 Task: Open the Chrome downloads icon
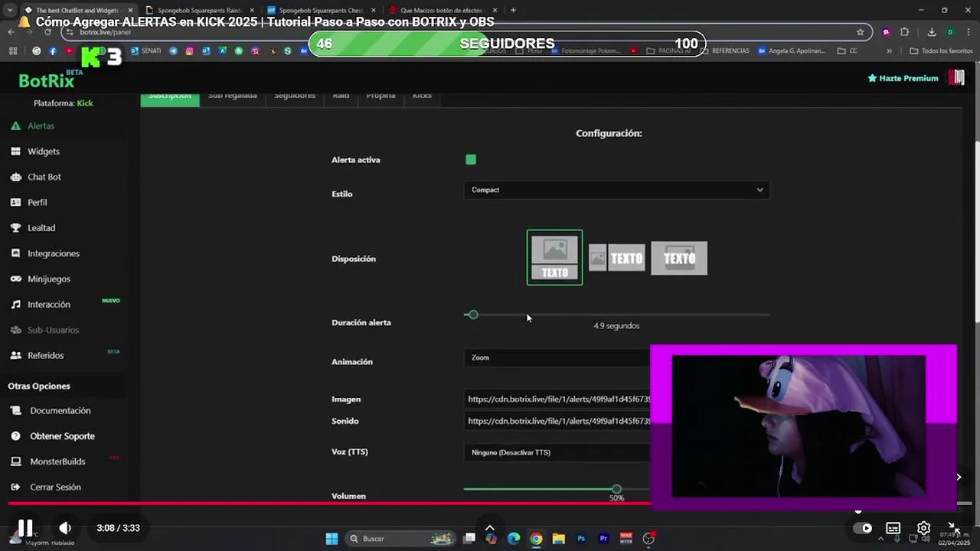coord(932,32)
